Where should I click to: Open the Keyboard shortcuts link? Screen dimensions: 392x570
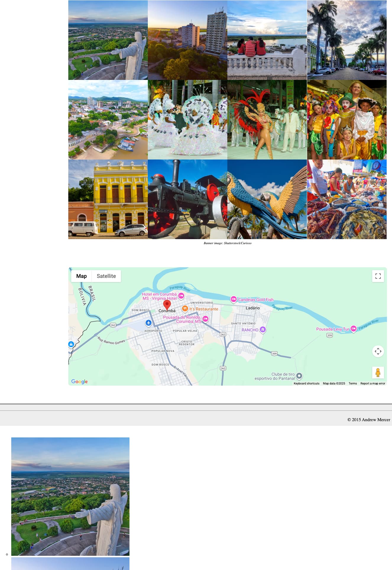tap(306, 383)
